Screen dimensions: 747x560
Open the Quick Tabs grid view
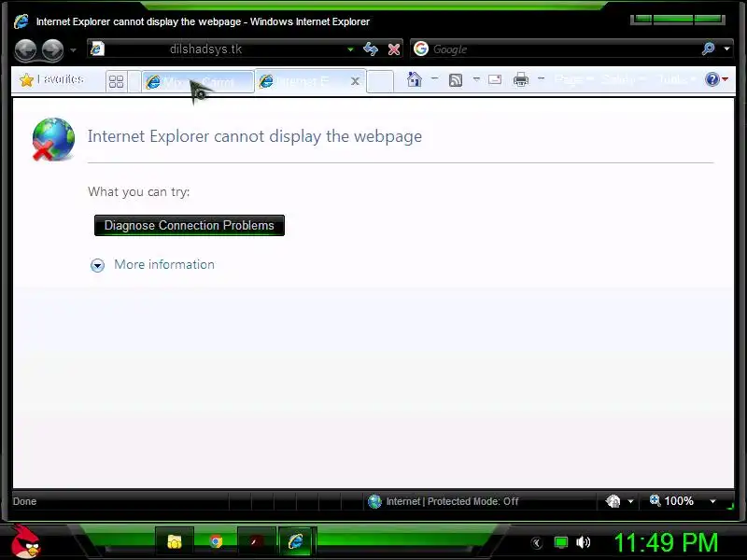pos(116,81)
